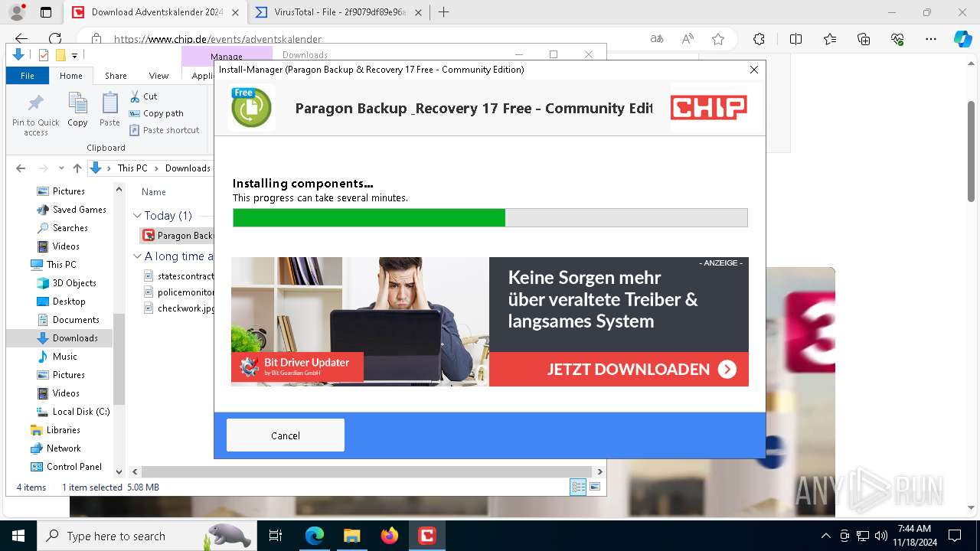Select Local Disk (C:) in navigation pane
Screen dimensions: 980x551
coord(73,412)
